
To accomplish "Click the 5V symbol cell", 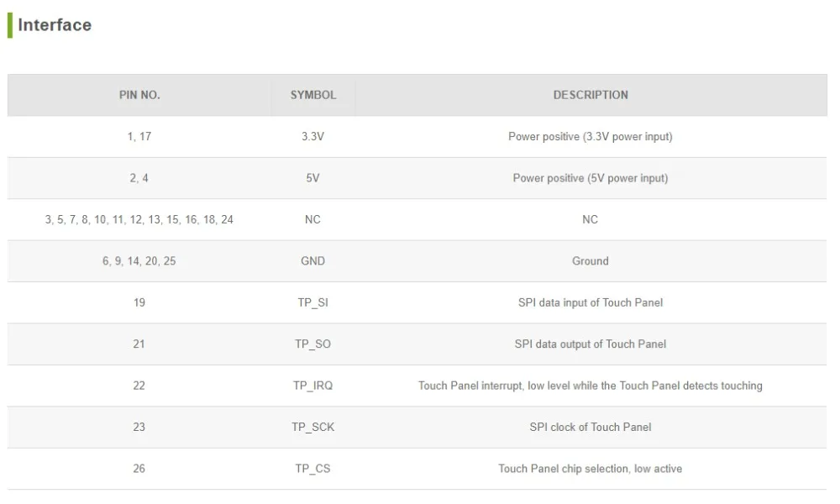I will (x=312, y=178).
